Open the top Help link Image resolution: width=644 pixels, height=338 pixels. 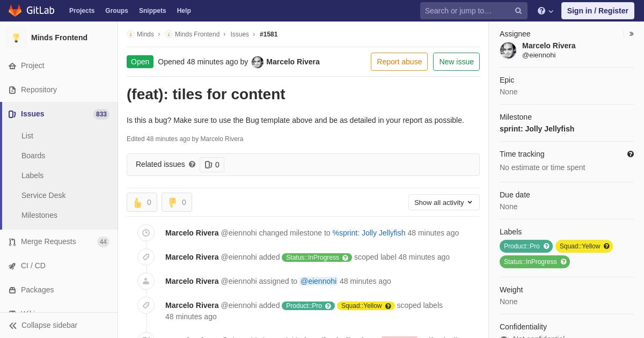(184, 11)
